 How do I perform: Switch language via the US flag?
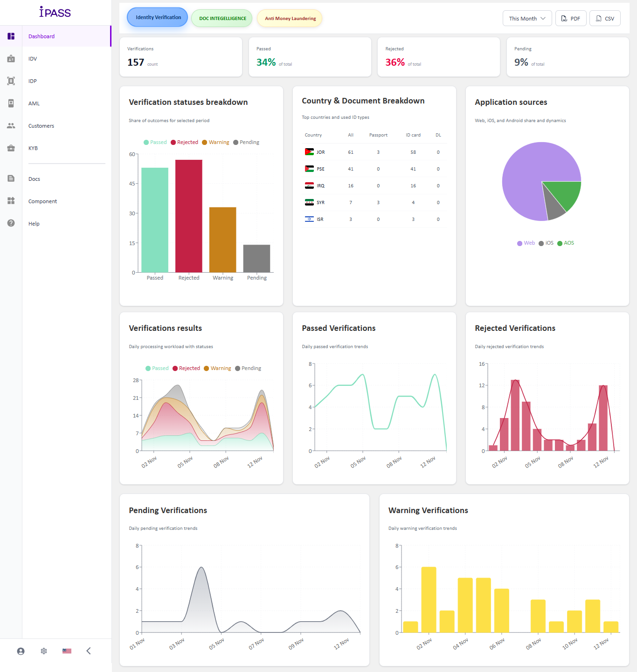pyautogui.click(x=67, y=651)
